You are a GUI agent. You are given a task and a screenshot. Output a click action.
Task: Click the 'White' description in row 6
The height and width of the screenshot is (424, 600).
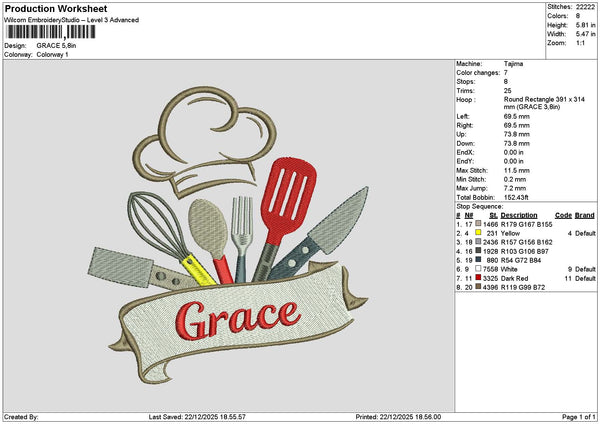509,269
